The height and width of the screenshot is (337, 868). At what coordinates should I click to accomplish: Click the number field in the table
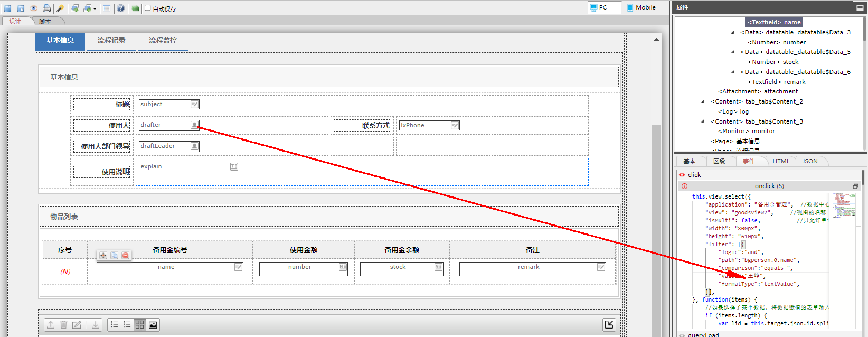(304, 268)
